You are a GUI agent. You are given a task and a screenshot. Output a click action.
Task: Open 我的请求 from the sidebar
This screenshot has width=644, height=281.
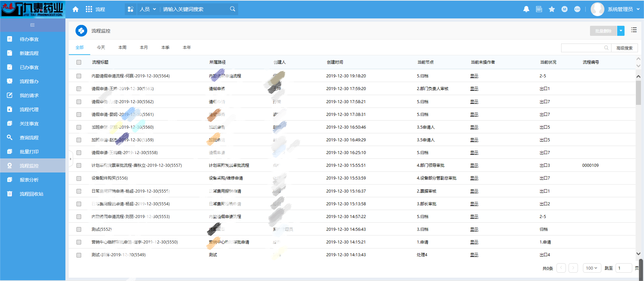(x=33, y=95)
